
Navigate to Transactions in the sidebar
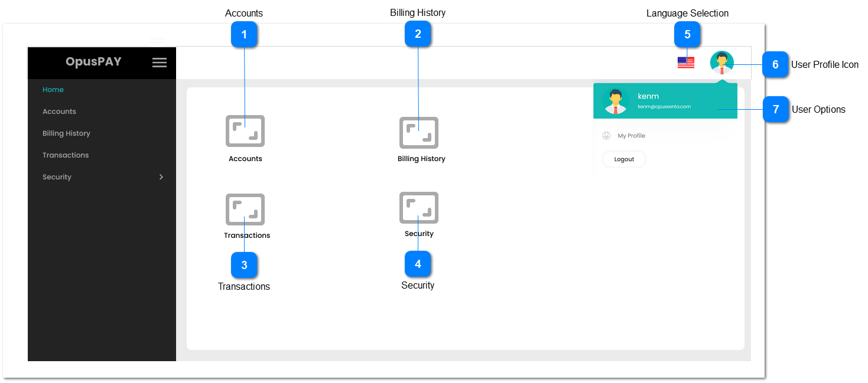click(66, 155)
